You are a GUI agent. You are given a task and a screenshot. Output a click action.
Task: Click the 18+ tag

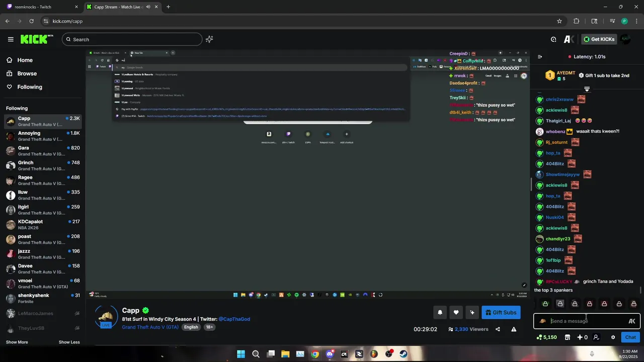[x=209, y=327]
